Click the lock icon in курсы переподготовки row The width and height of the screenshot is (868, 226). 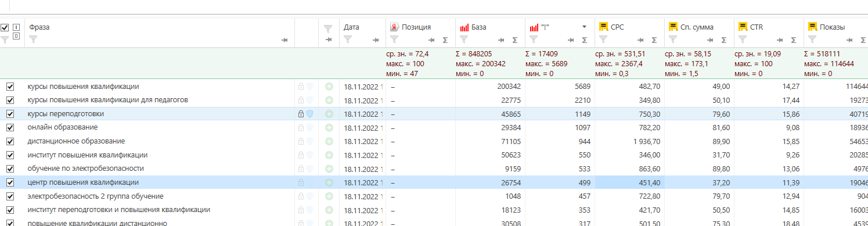click(301, 114)
